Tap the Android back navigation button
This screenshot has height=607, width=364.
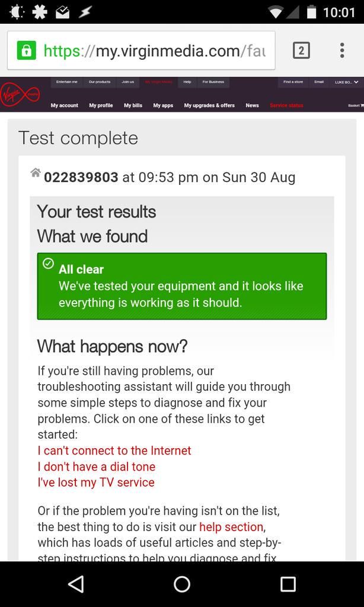[x=76, y=584]
